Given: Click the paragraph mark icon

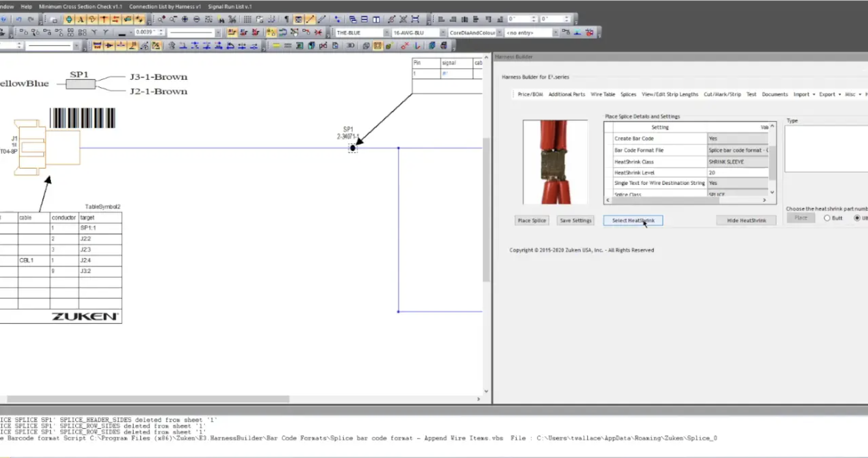Looking at the screenshot, I should click(286, 19).
